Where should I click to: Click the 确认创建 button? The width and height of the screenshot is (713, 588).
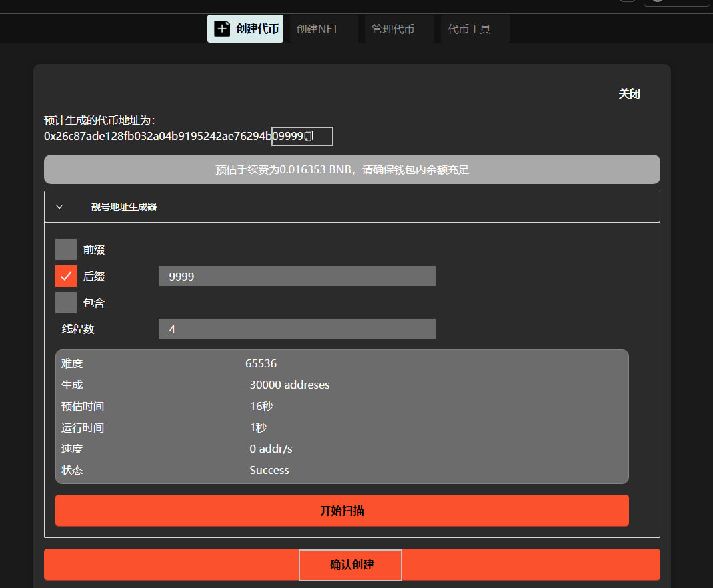(x=351, y=565)
